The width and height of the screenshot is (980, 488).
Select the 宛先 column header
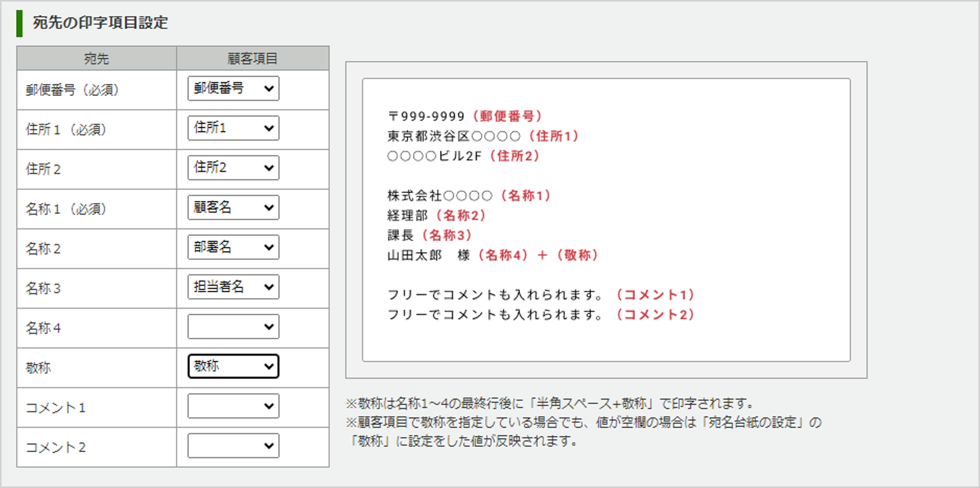click(x=96, y=59)
